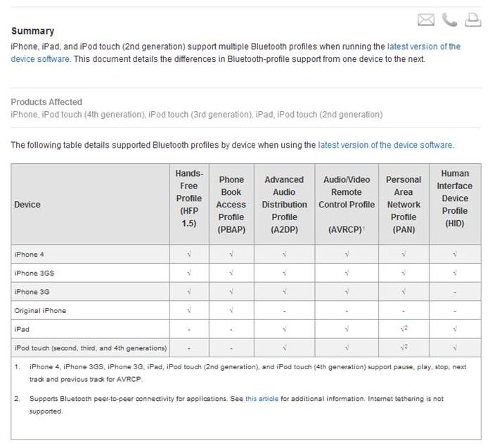502x448 pixels.
Task: Click the Products Affected heading
Action: pyautogui.click(x=46, y=102)
